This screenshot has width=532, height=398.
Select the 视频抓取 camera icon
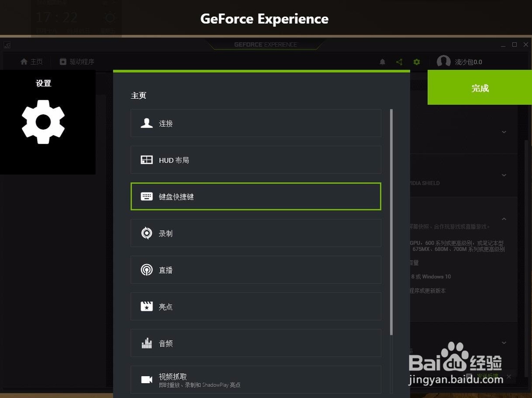146,378
